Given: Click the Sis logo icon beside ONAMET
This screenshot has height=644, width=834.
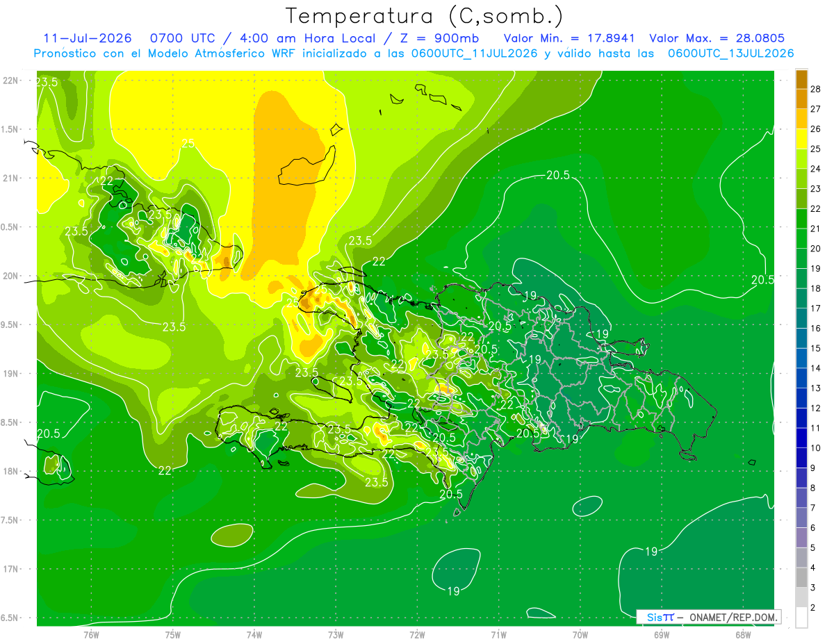Looking at the screenshot, I should (x=660, y=617).
